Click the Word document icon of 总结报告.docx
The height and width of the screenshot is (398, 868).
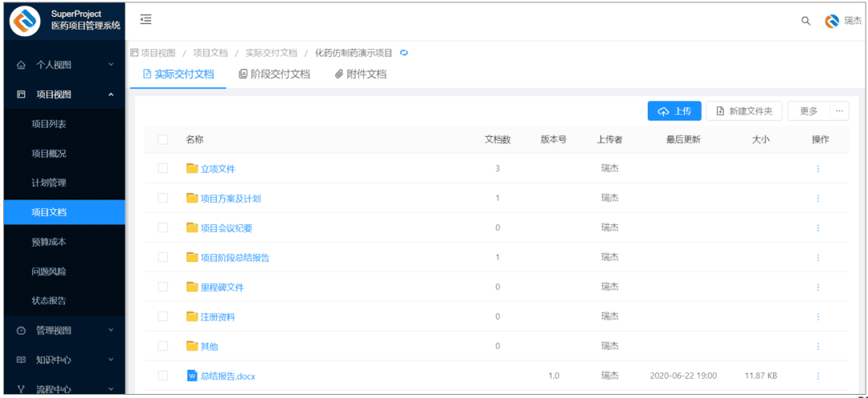192,375
